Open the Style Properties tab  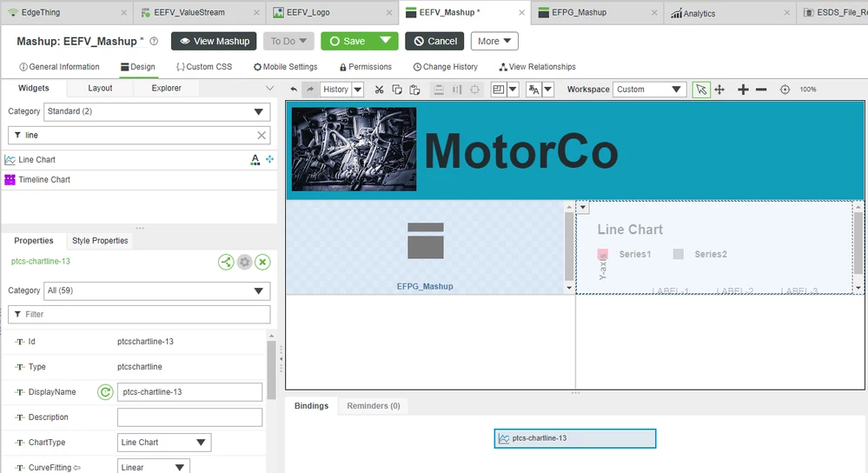(x=100, y=240)
